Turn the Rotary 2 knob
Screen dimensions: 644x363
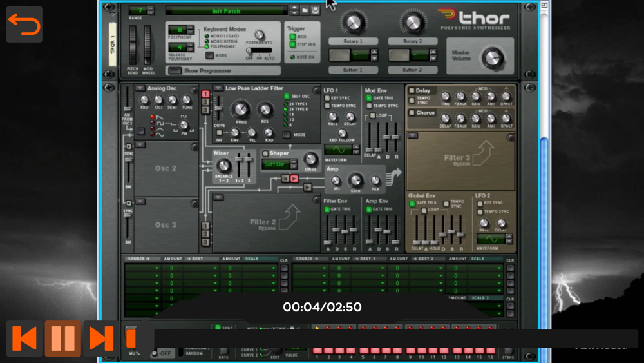click(413, 23)
